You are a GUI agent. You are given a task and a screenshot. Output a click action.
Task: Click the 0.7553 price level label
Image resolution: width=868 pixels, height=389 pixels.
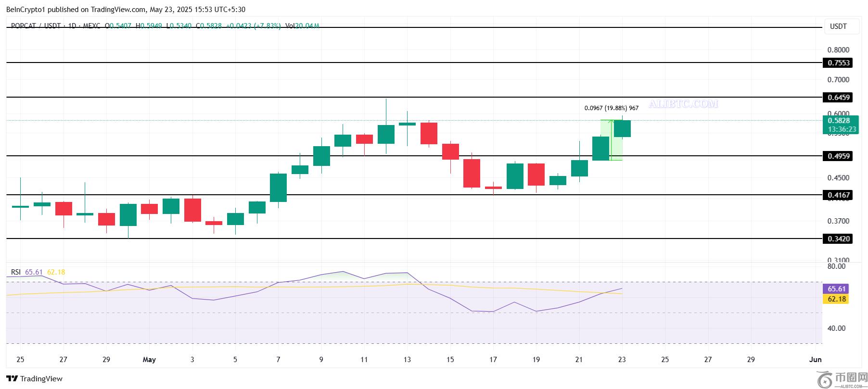[x=838, y=63]
